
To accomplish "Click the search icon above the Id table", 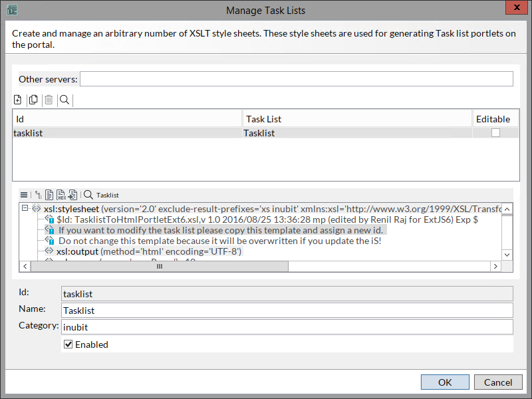I will point(64,100).
